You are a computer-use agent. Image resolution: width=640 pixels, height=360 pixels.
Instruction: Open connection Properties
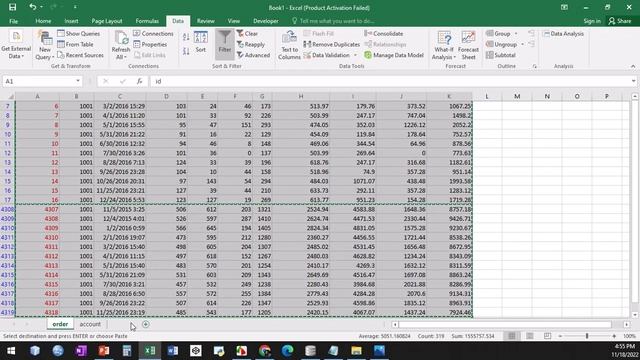tap(150, 44)
